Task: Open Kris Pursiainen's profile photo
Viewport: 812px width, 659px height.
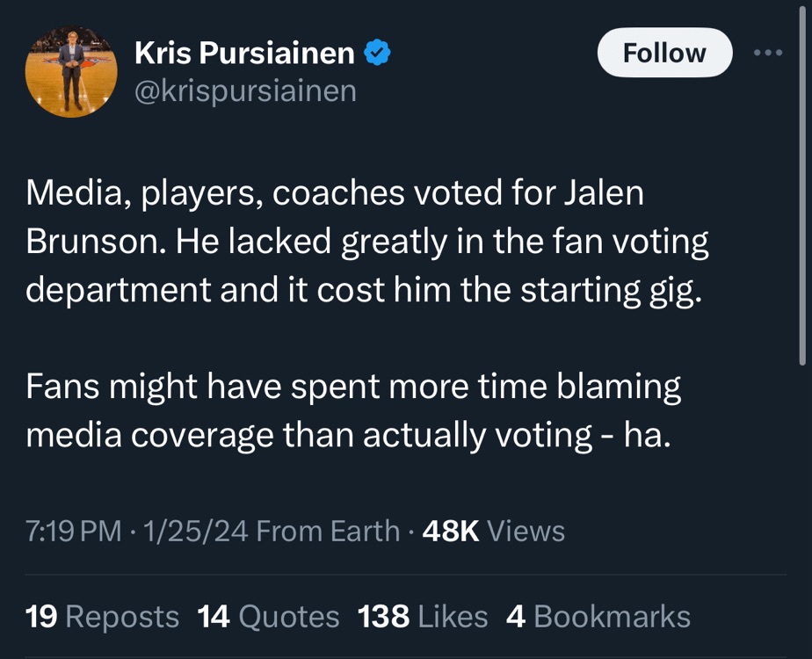Action: coord(71,71)
